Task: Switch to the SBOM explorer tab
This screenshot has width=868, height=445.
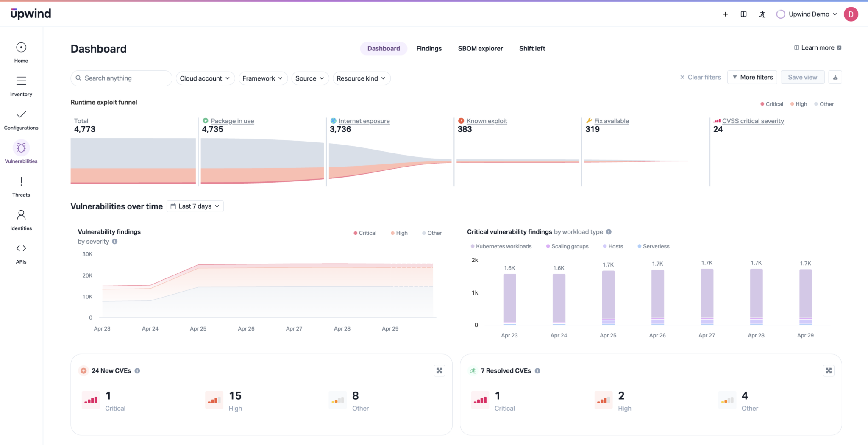Action: click(480, 49)
